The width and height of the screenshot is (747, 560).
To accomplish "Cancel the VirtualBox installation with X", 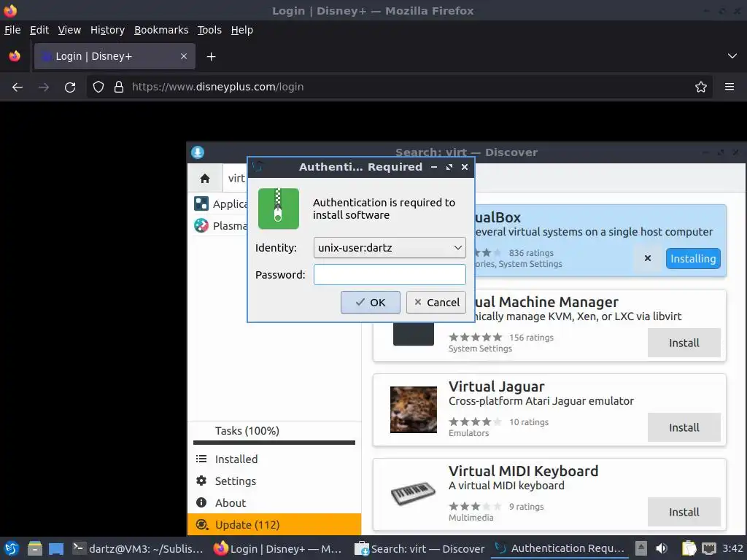I will click(648, 258).
